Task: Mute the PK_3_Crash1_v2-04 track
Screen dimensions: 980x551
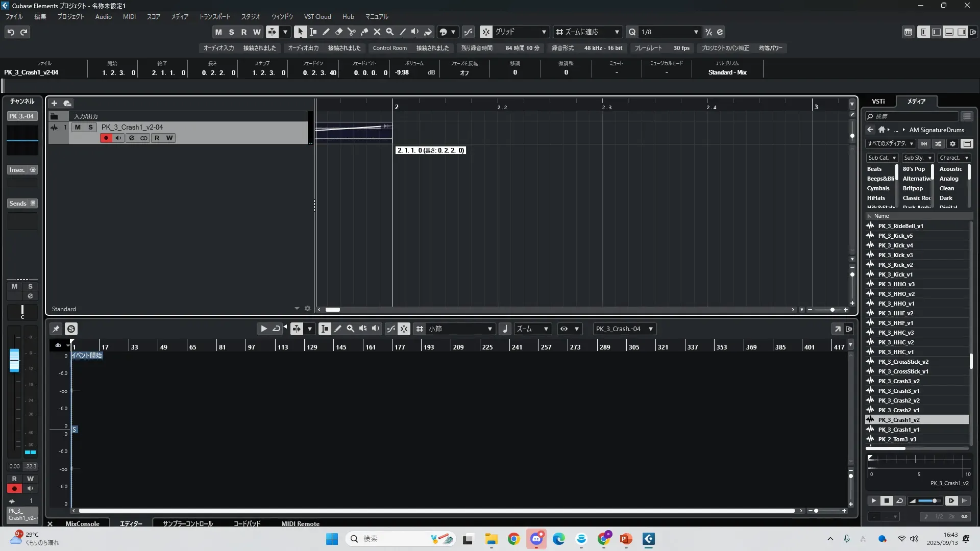Action: coord(78,127)
